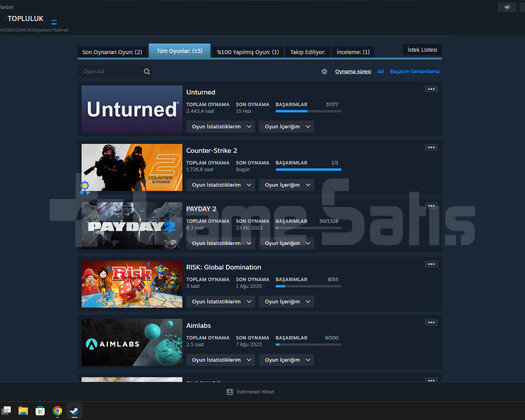Click Unturned 37/77 achievements count

(x=332, y=104)
